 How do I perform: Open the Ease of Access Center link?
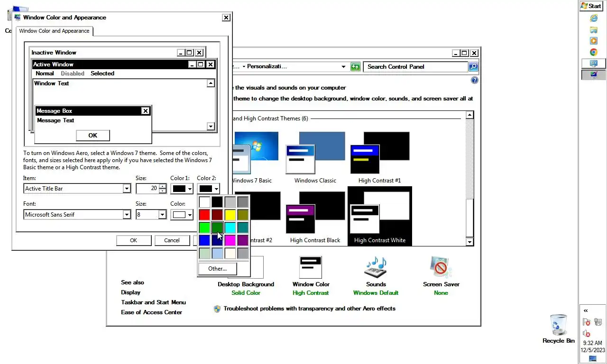(x=151, y=312)
